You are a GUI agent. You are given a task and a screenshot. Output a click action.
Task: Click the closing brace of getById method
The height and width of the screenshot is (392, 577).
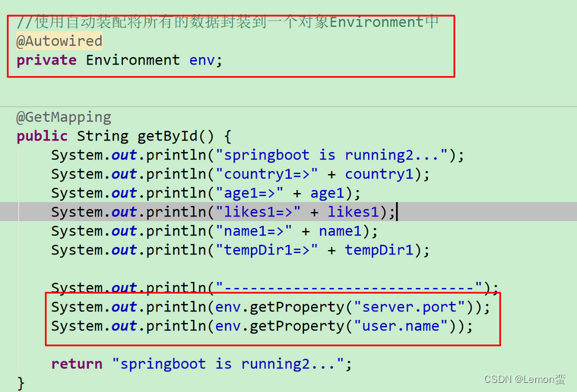click(x=21, y=383)
